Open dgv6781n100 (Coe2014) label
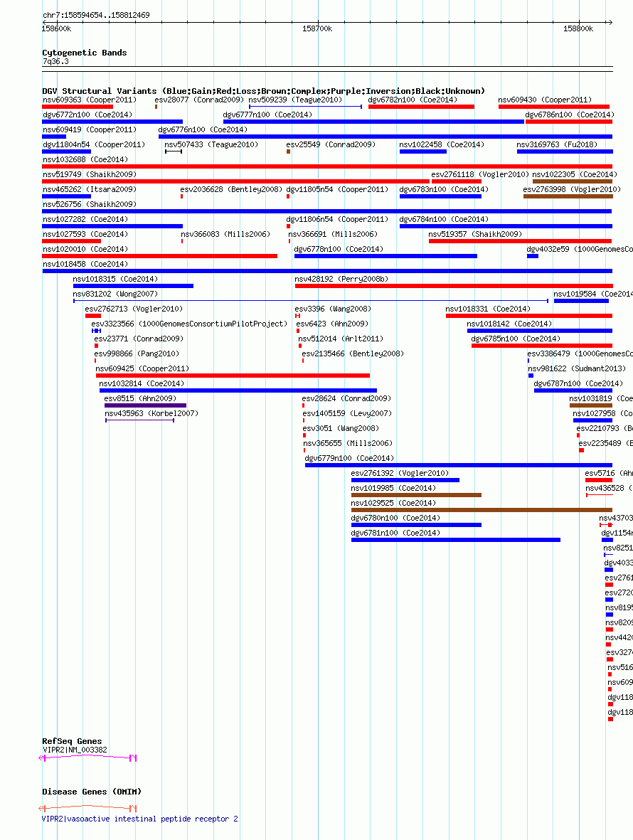633x840 pixels. point(395,534)
